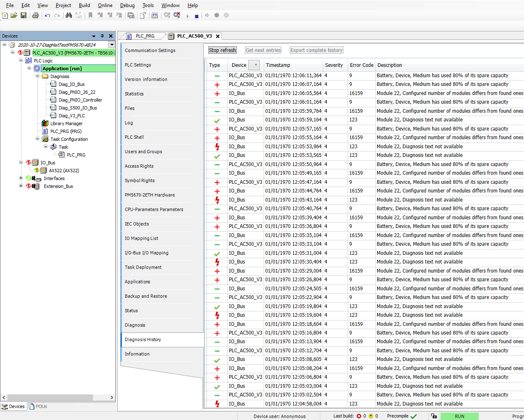Click the Devices panel horizontal scrollbar
Image resolution: width=524 pixels, height=420 pixels.
[x=58, y=397]
